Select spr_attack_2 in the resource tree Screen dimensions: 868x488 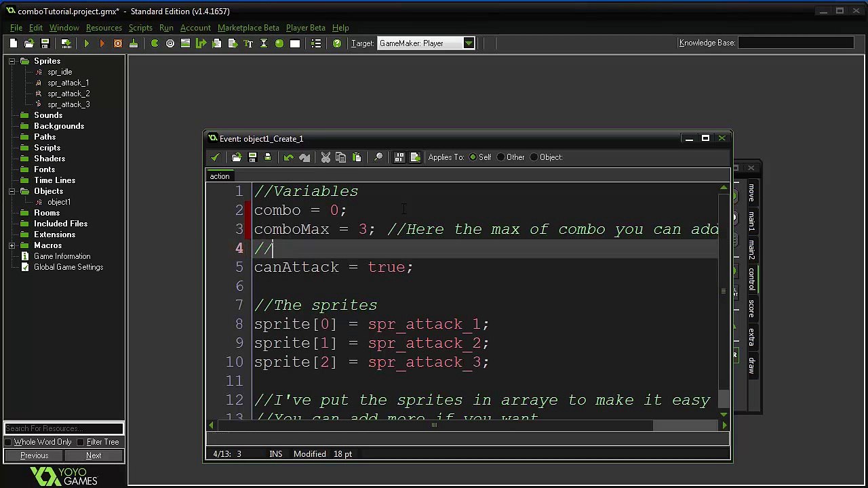(x=68, y=94)
